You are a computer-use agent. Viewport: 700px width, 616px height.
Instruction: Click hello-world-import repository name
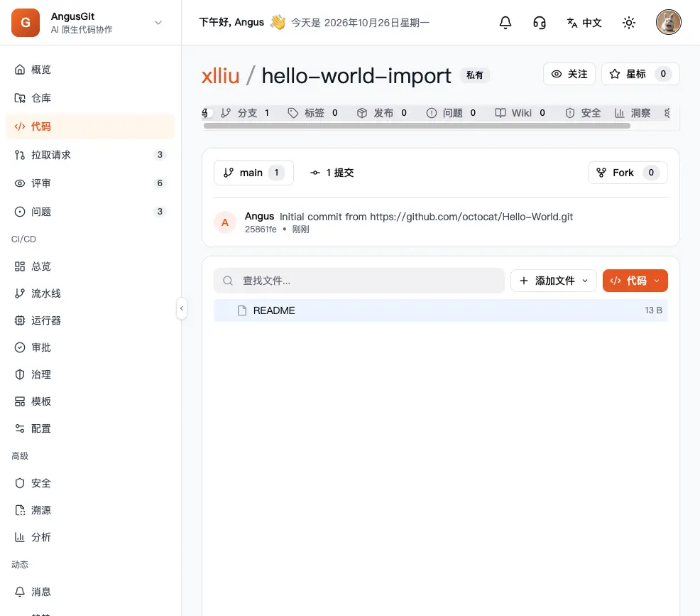tap(356, 76)
